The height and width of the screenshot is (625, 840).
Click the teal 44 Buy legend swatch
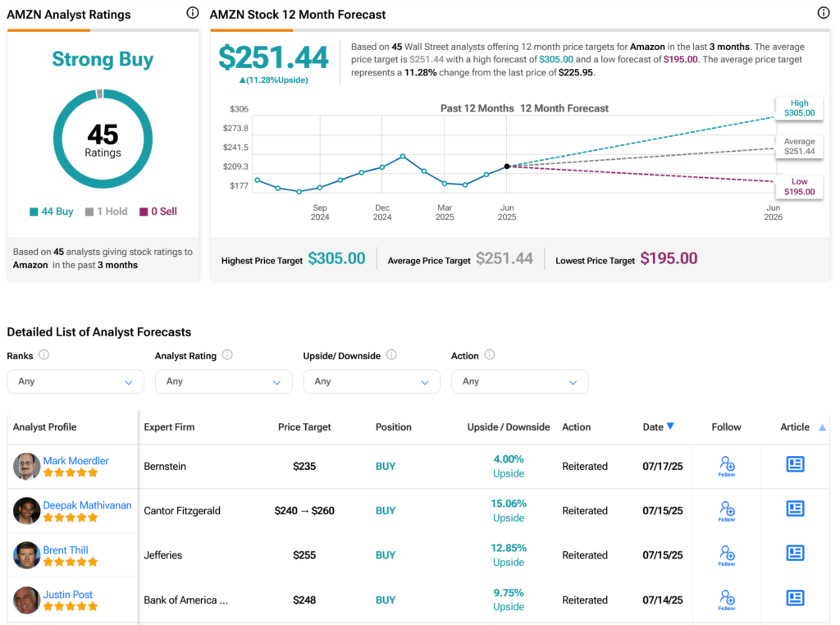pos(34,212)
